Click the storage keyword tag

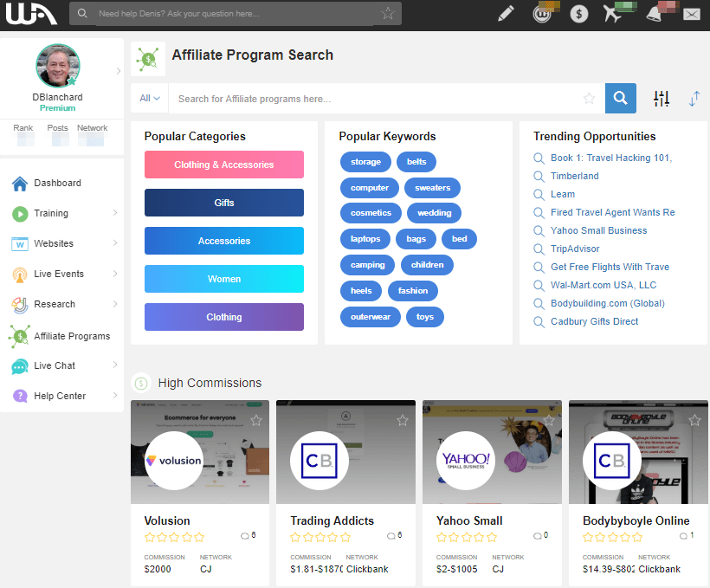click(365, 162)
